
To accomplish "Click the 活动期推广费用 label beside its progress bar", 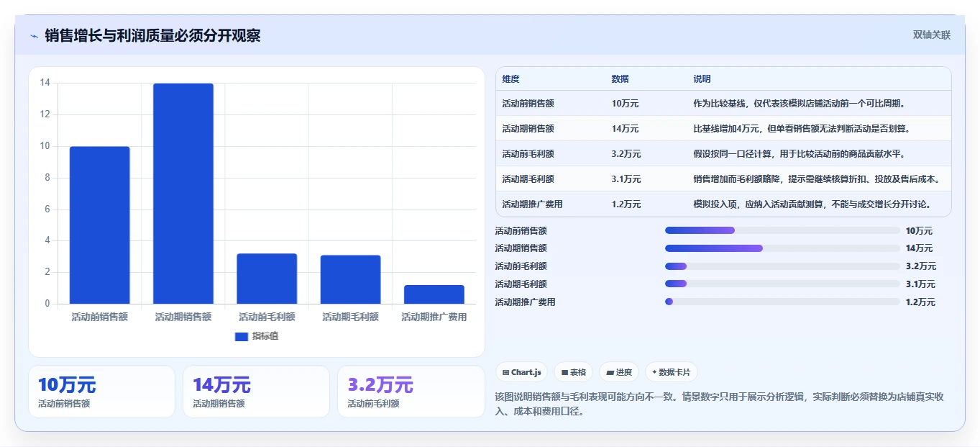I will tap(526, 302).
